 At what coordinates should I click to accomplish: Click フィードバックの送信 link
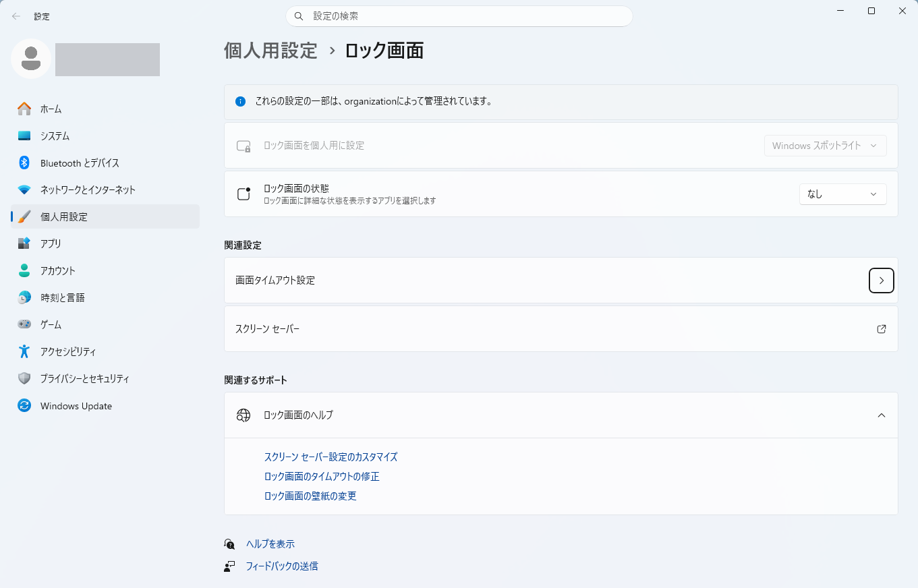[x=282, y=566]
